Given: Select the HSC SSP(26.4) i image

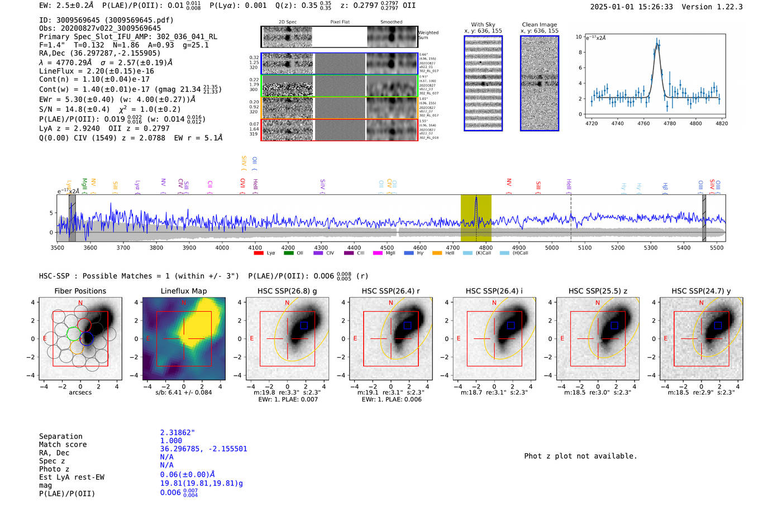Looking at the screenshot, I should [x=494, y=338].
